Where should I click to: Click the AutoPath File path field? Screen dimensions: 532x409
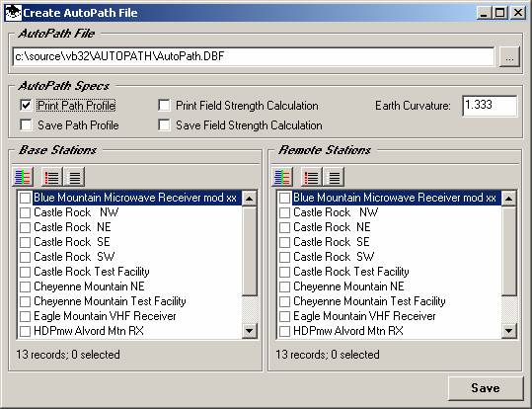[254, 56]
